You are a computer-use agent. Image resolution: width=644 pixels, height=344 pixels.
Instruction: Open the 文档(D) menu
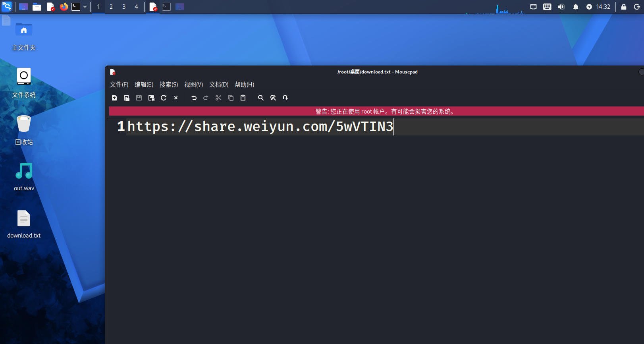click(219, 85)
